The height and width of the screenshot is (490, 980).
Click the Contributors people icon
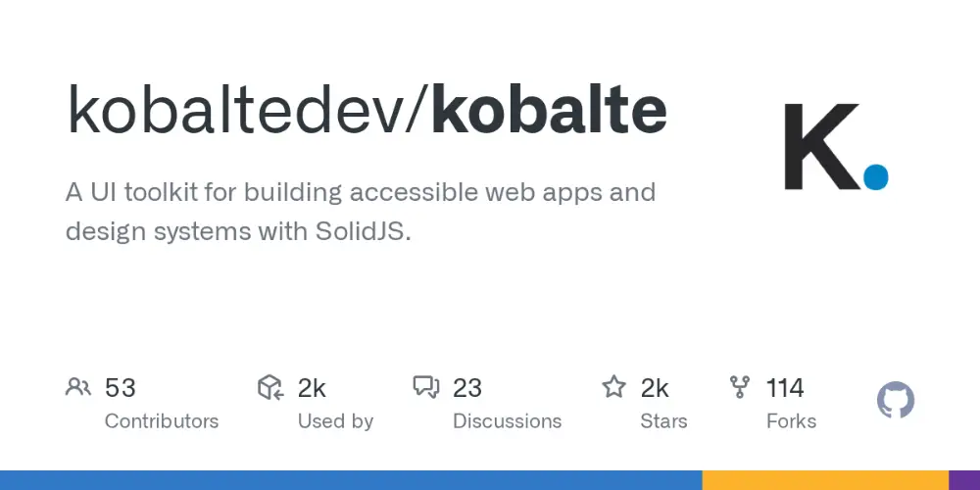tap(78, 387)
